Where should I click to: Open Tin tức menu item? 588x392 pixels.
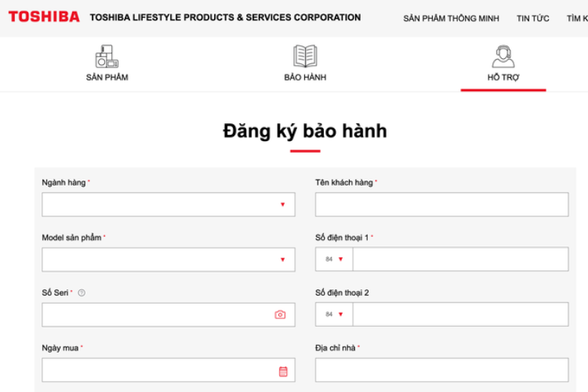(x=532, y=18)
